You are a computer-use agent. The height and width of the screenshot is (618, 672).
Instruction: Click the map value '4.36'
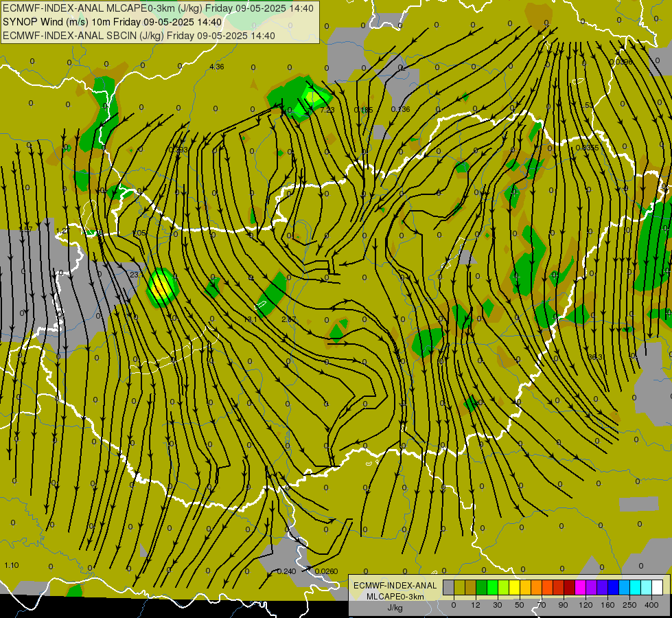(217, 67)
